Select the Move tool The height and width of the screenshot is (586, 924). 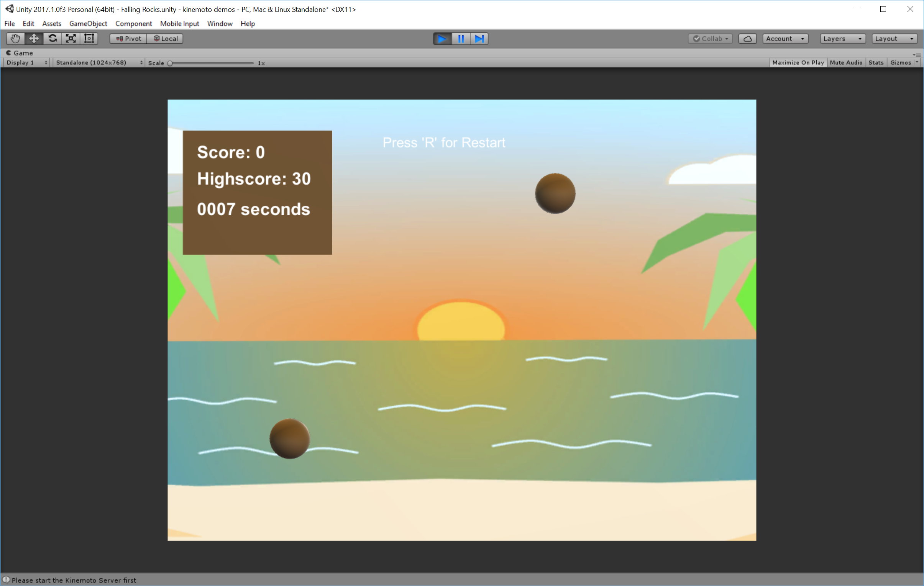tap(34, 39)
